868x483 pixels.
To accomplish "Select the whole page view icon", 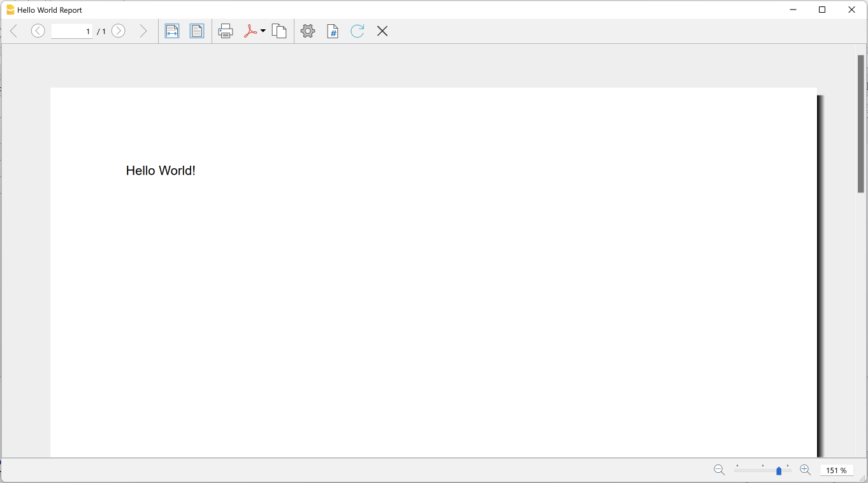I will (x=197, y=31).
